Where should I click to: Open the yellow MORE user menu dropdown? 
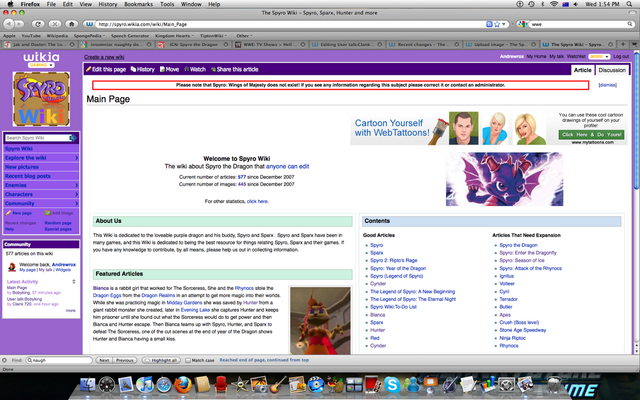(599, 57)
